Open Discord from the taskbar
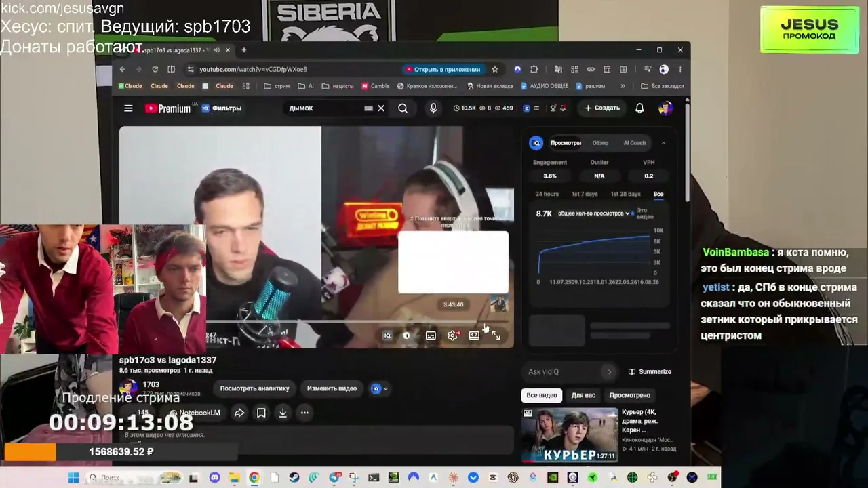The width and height of the screenshot is (868, 488). click(x=215, y=478)
